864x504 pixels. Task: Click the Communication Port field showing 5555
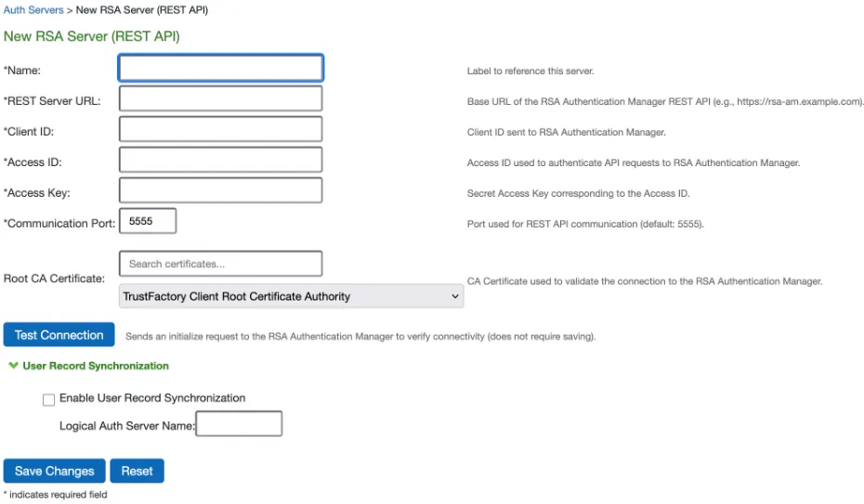pos(148,221)
